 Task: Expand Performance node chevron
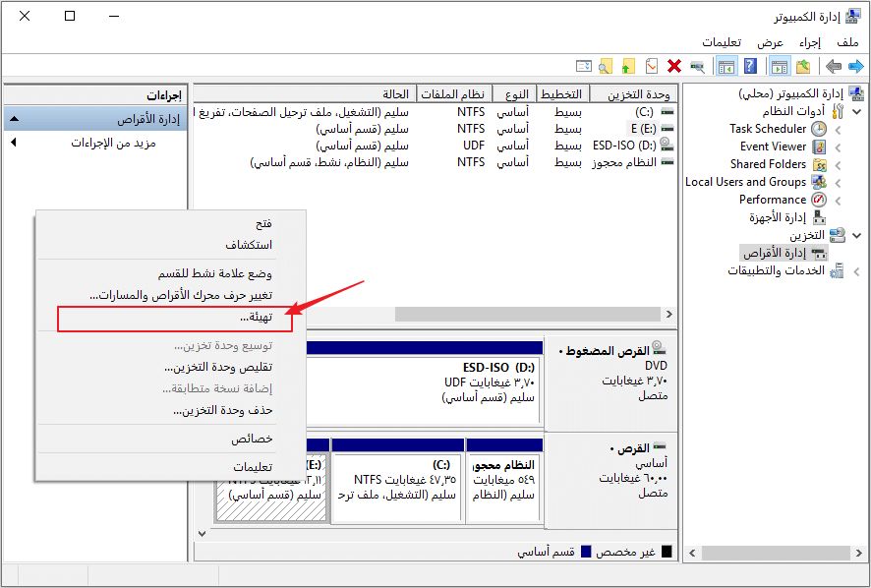(838, 201)
